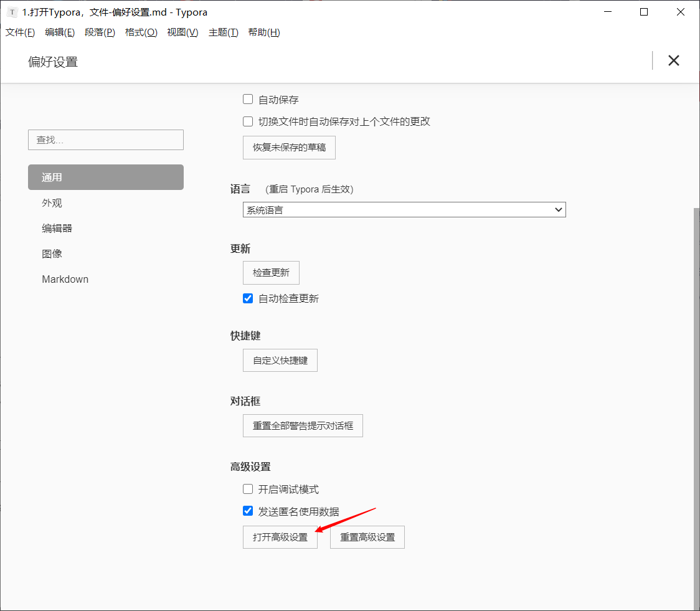Toggle 切换文件时自动保存对上个文件的更改 checkbox
Image resolution: width=700 pixels, height=611 pixels.
[x=248, y=121]
